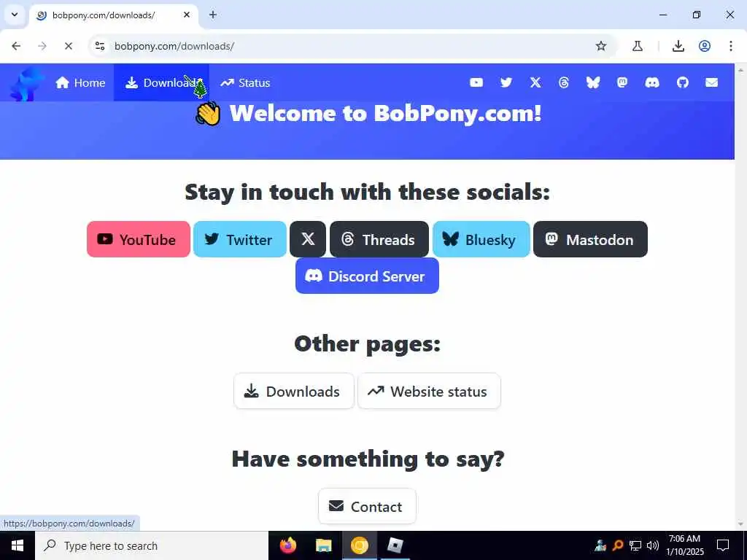This screenshot has width=747, height=560.
Task: Open the Discord icon in the header
Action: (652, 83)
